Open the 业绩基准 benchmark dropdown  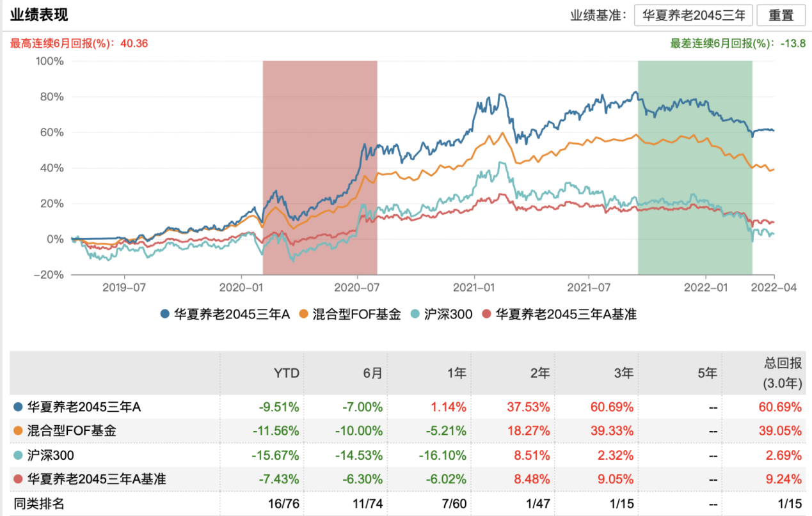coord(693,15)
